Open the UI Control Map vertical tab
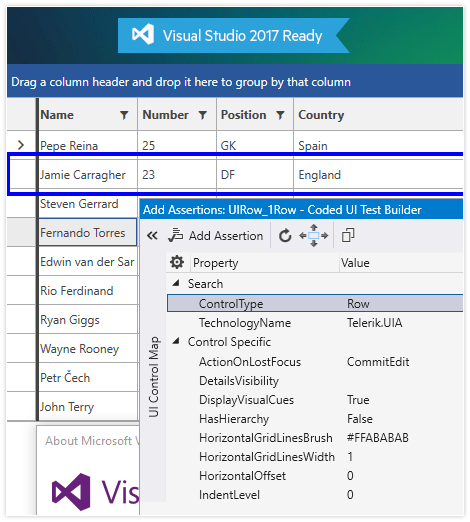 (x=154, y=377)
